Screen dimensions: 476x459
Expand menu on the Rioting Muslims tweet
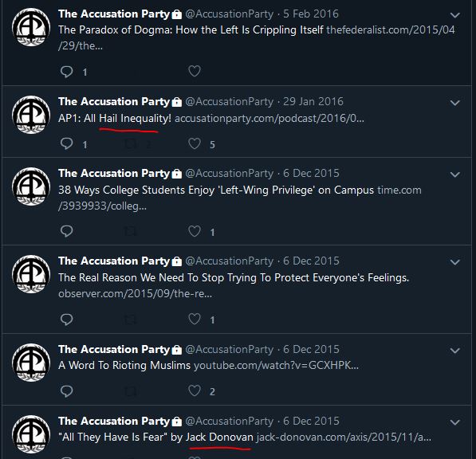[x=454, y=351]
